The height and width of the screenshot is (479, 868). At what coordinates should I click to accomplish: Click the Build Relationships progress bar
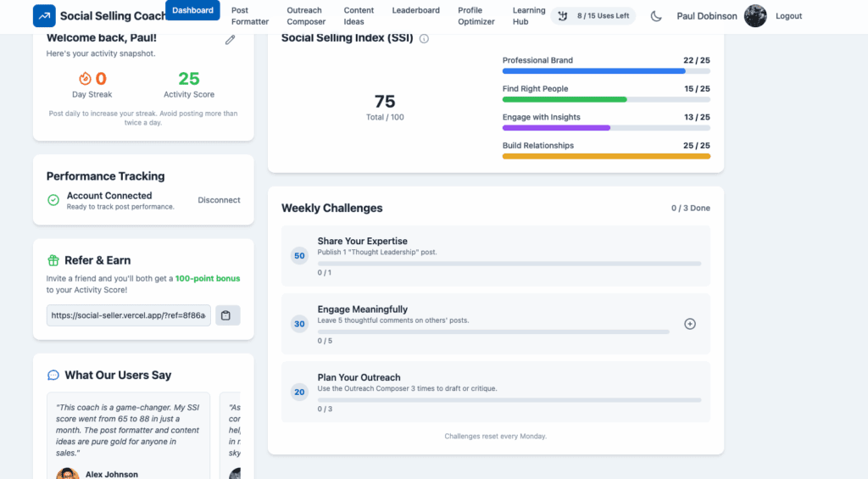click(606, 156)
